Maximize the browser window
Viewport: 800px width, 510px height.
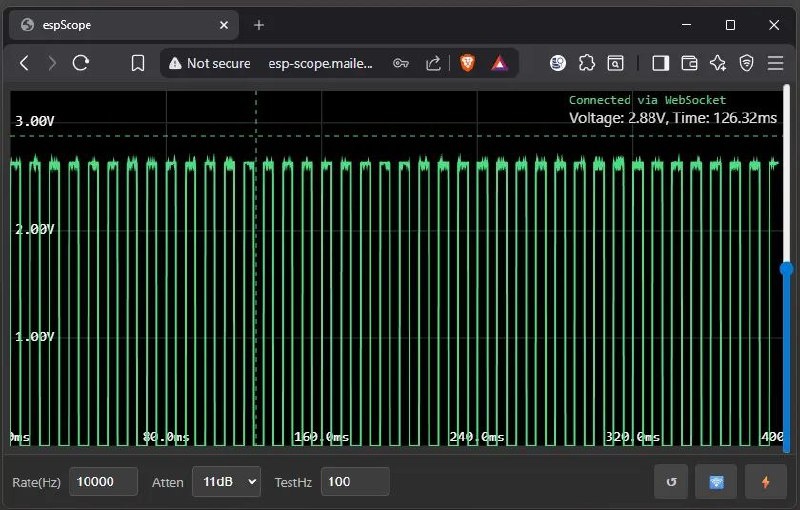pos(731,24)
